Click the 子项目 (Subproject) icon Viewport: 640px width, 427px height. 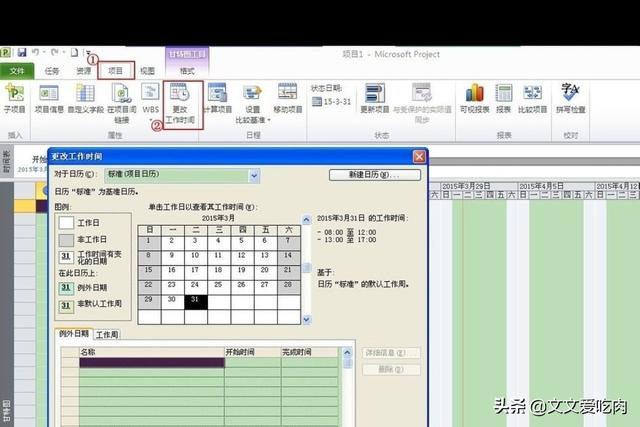14,98
